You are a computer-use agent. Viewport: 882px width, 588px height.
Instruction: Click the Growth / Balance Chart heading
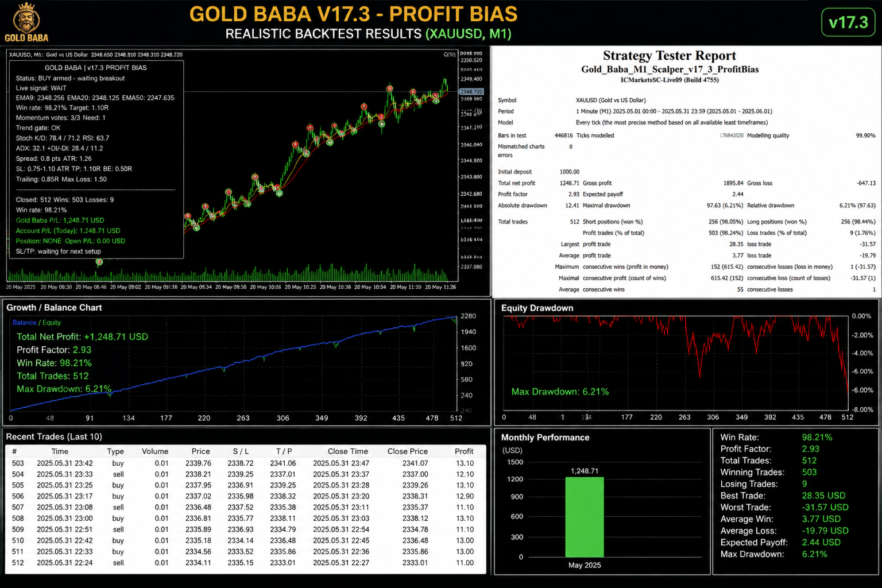click(54, 308)
